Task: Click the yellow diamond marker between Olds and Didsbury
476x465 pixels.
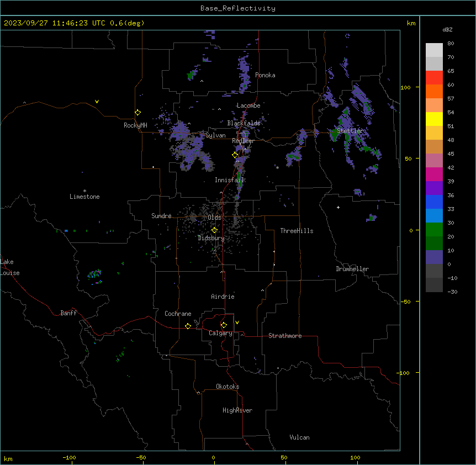Action: tap(214, 230)
